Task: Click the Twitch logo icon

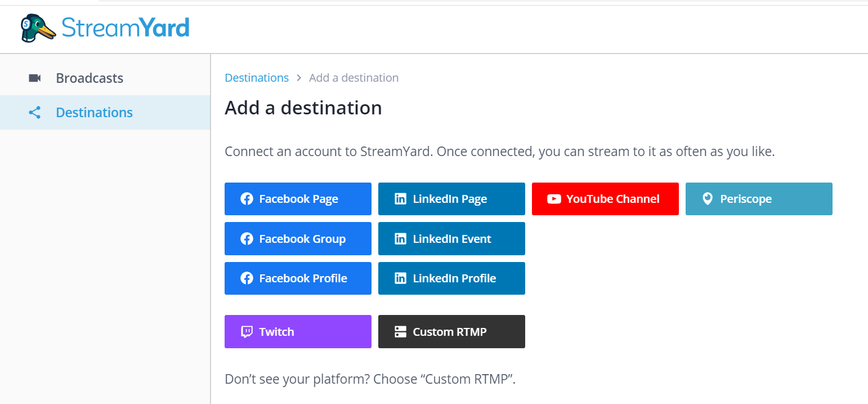Action: click(247, 331)
